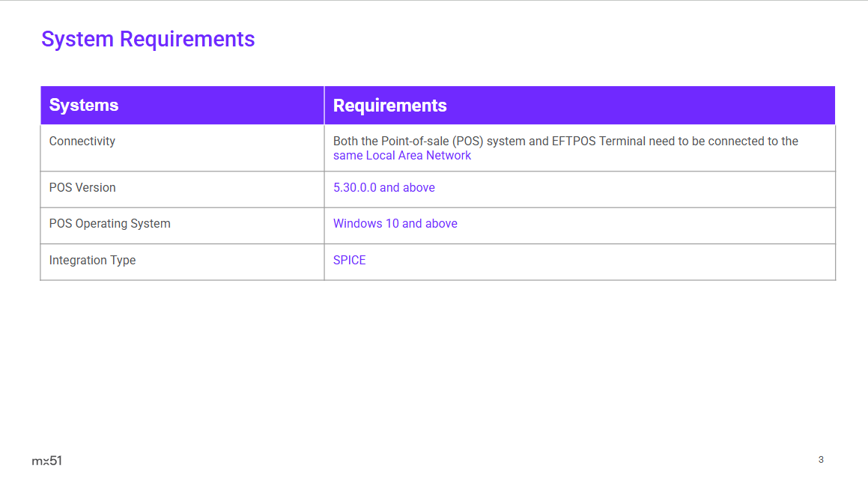Click the "Requirements" column header
This screenshot has width=868, height=483.
(389, 106)
